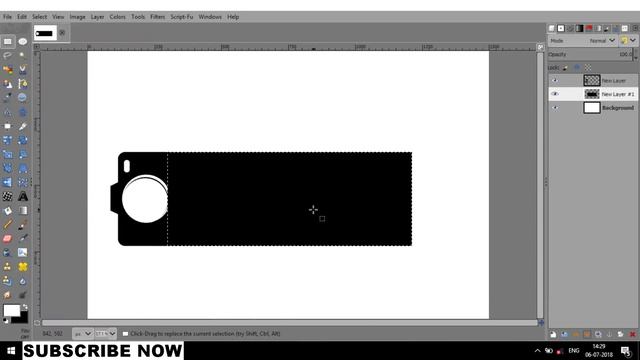
Task: Pick the Gradient tool
Action: pos(22,211)
